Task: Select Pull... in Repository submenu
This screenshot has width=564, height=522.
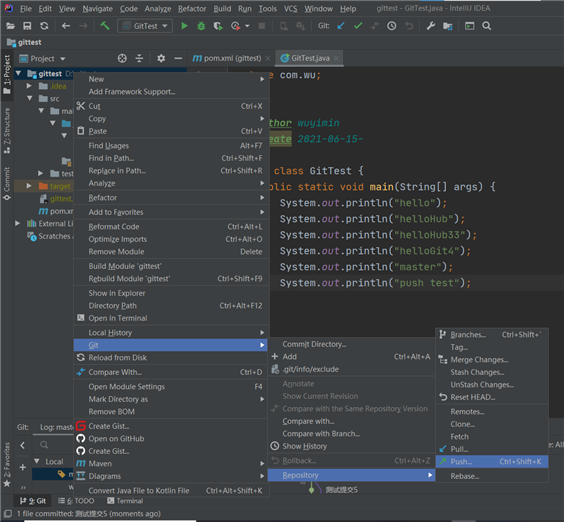Action: 492,449
